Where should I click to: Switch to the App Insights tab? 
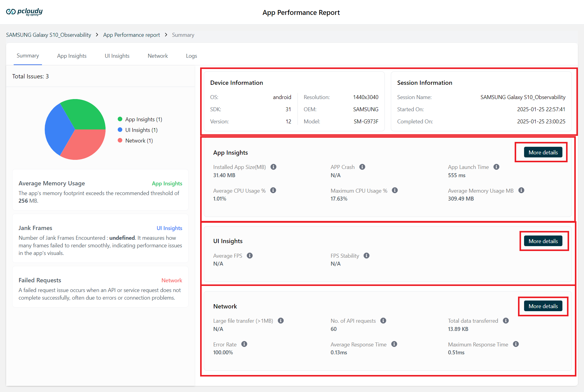[72, 56]
